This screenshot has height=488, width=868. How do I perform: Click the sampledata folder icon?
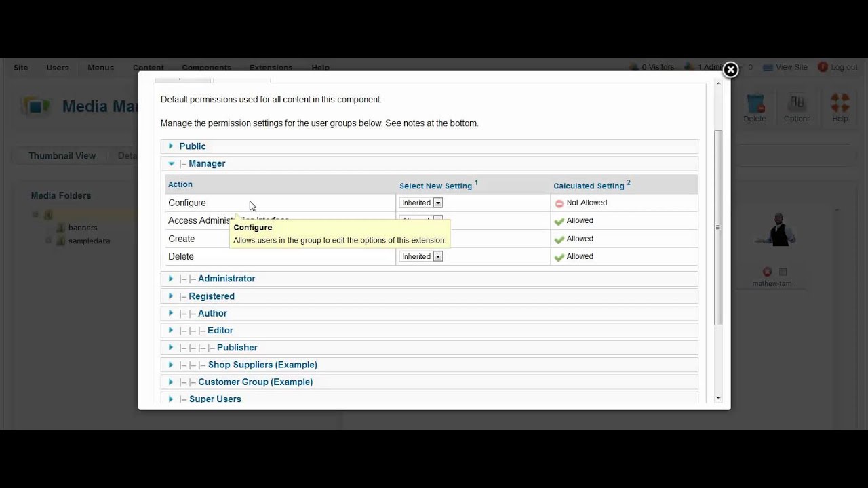tap(60, 241)
